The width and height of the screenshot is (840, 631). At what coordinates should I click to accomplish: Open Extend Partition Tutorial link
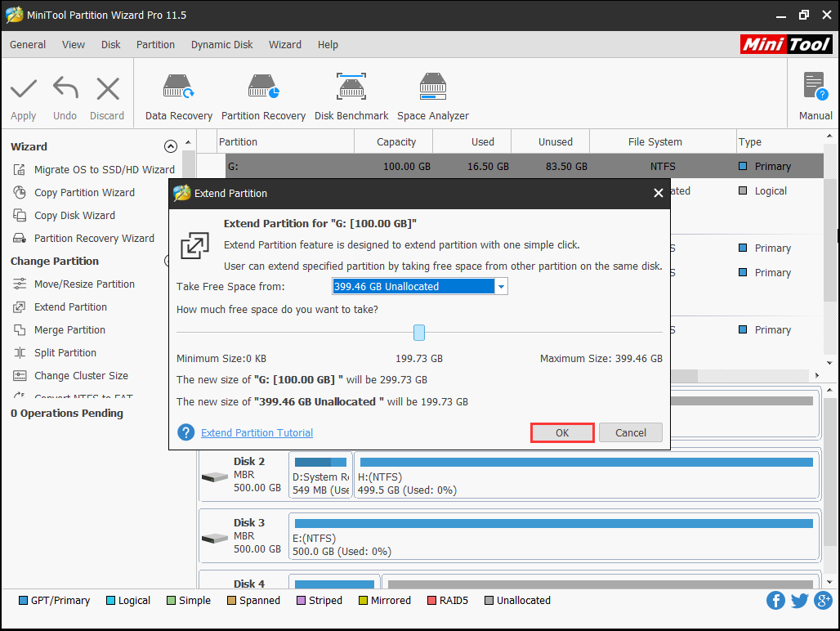click(x=257, y=433)
